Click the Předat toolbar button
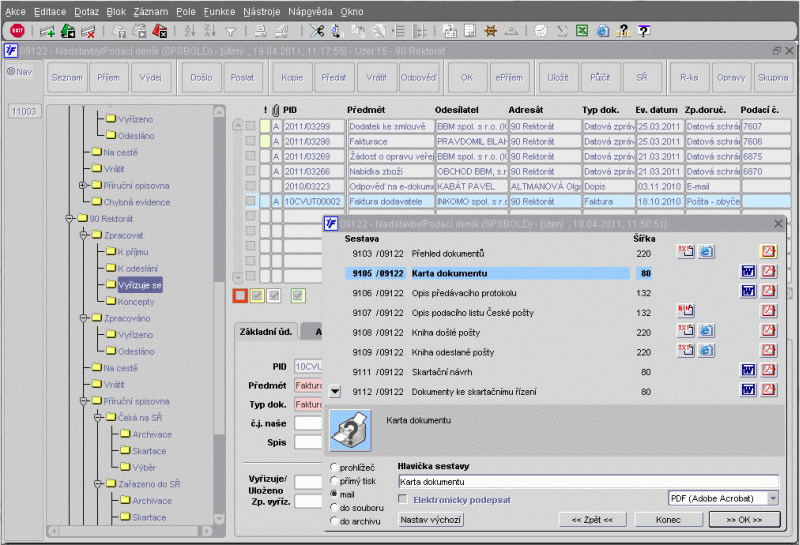The width and height of the screenshot is (800, 545). click(334, 78)
